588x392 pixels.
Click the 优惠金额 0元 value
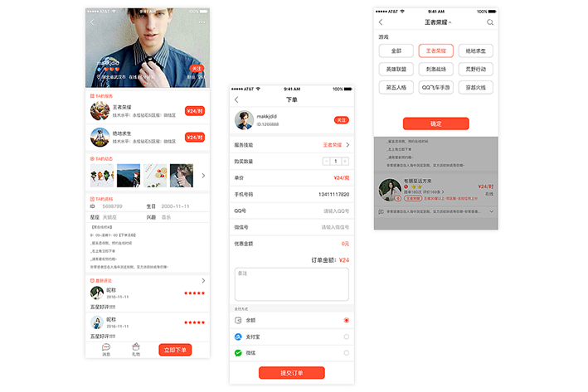[x=345, y=244]
